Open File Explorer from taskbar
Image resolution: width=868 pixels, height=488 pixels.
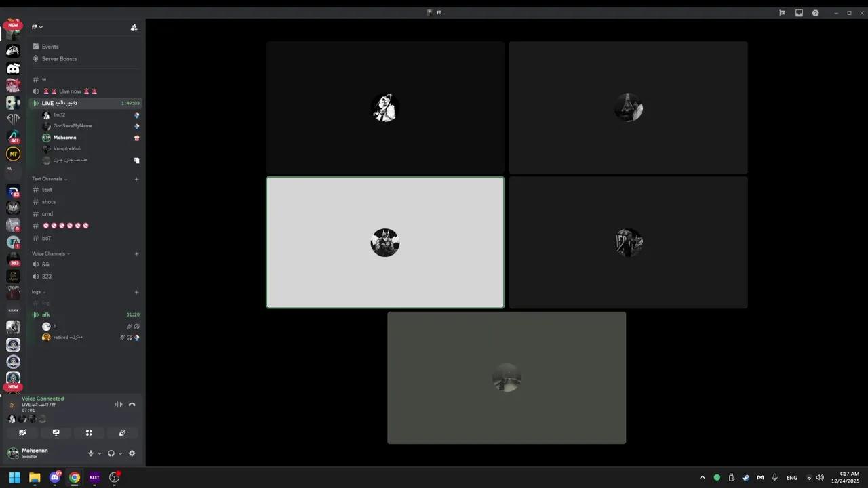(35, 477)
